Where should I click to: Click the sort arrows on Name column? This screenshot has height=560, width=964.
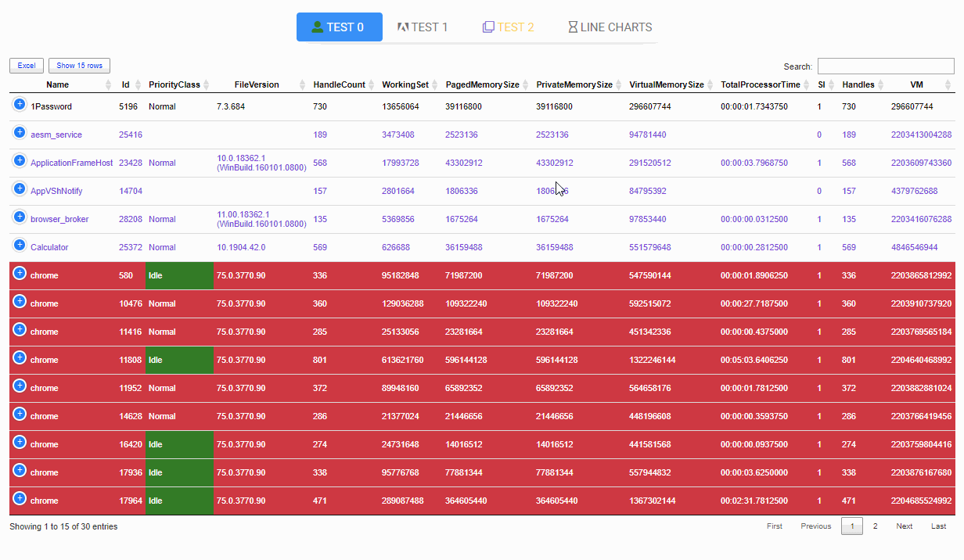click(109, 84)
